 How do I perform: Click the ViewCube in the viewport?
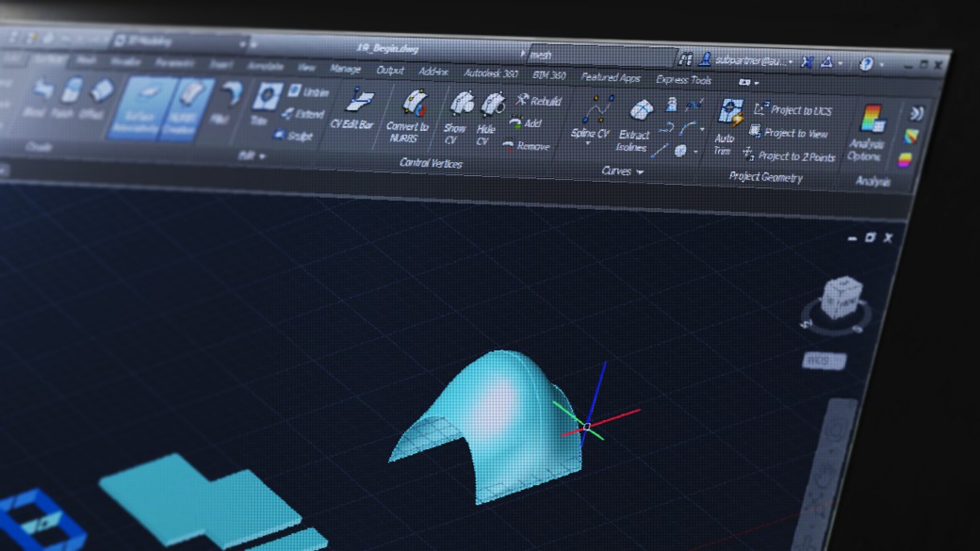(x=836, y=300)
